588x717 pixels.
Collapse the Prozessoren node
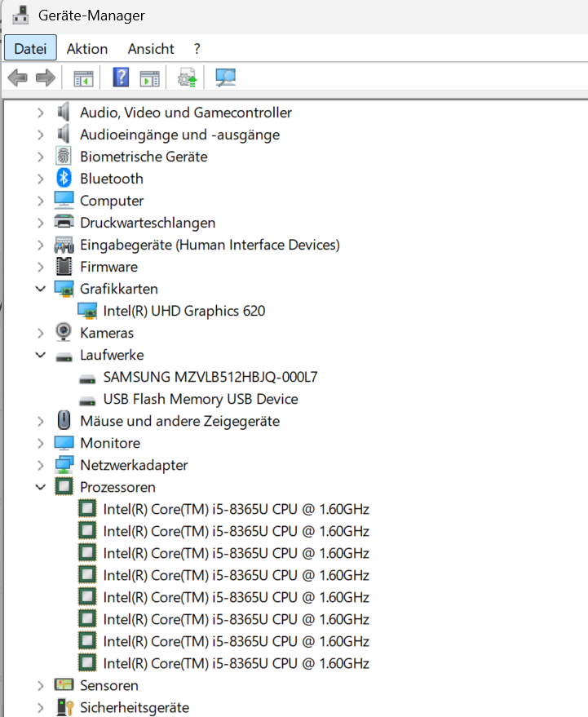pyautogui.click(x=40, y=487)
